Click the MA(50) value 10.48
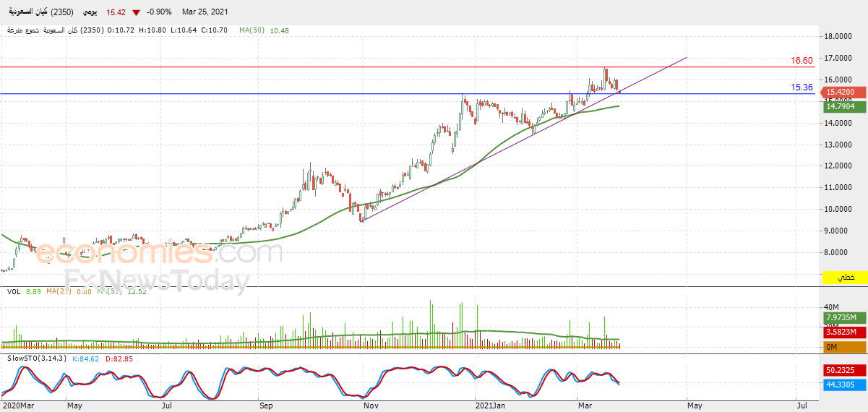 pos(280,30)
